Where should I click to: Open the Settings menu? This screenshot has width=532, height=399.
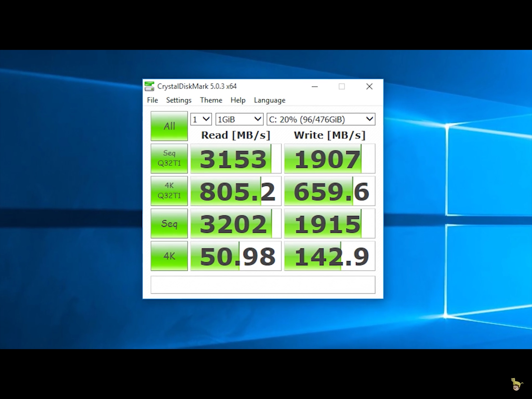[179, 100]
